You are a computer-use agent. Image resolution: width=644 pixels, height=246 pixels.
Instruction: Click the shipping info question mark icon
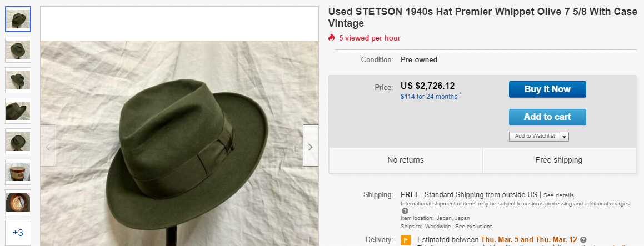tap(405, 210)
